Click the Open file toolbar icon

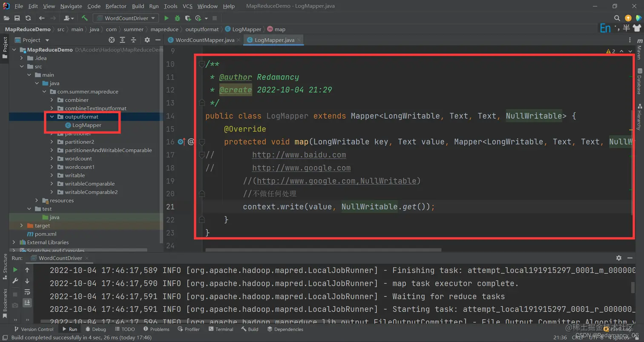(x=6, y=18)
